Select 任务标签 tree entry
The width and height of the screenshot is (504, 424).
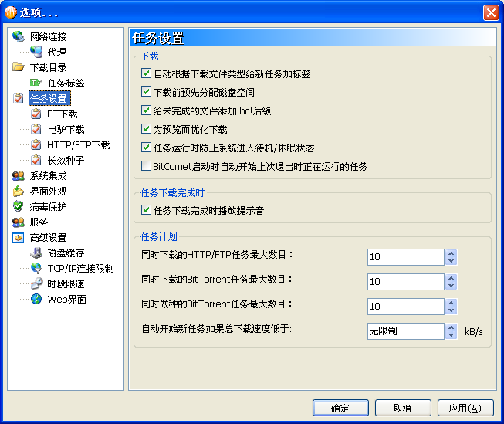coord(66,83)
